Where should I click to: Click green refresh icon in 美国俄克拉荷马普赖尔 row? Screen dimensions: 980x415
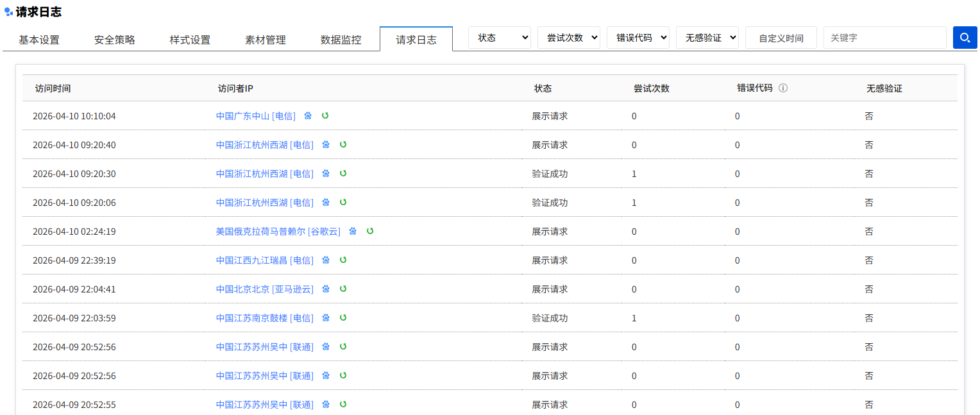(x=370, y=231)
